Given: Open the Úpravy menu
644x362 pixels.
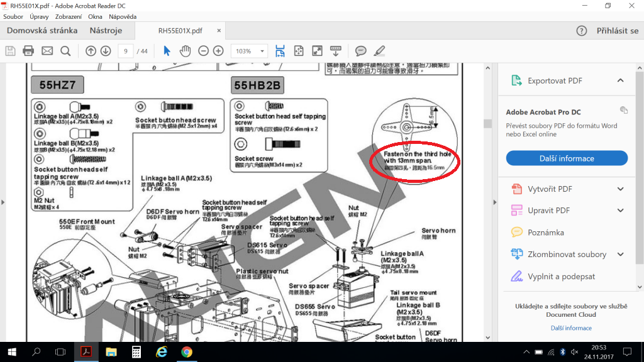Looking at the screenshot, I should click(38, 16).
